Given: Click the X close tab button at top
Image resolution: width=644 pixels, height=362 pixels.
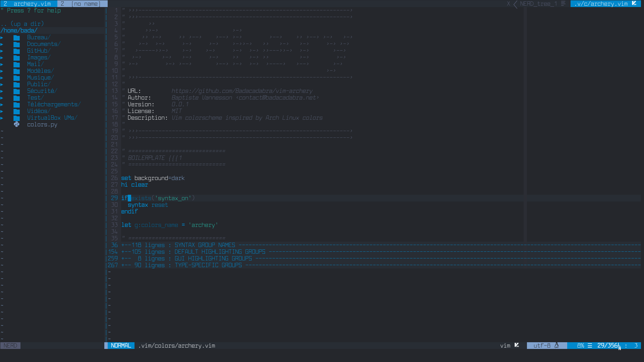Looking at the screenshot, I should (508, 4).
